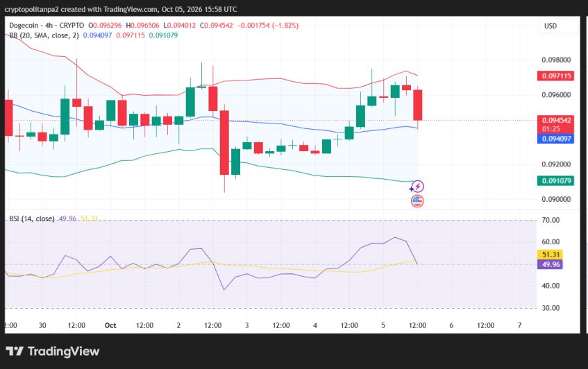Click the 0.090000 price axis label
588x369 pixels.
pyautogui.click(x=556, y=199)
